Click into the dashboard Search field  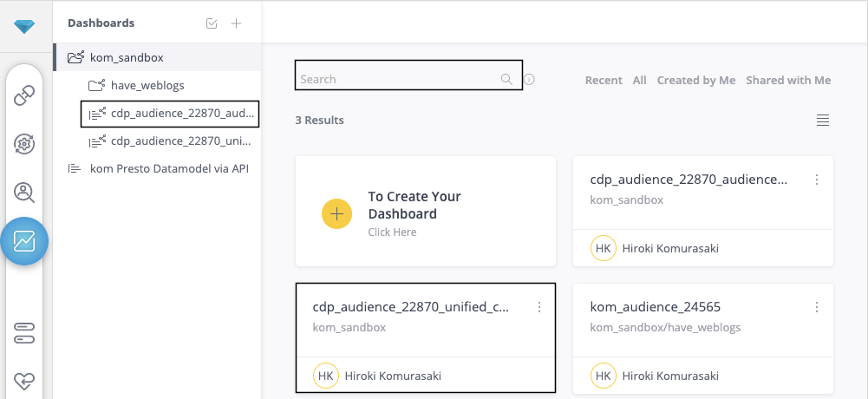click(x=399, y=79)
